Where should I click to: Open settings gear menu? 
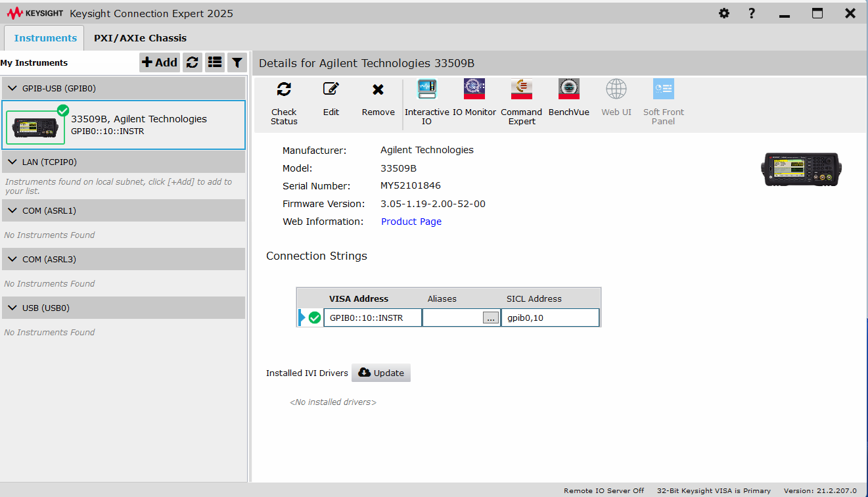tap(723, 13)
